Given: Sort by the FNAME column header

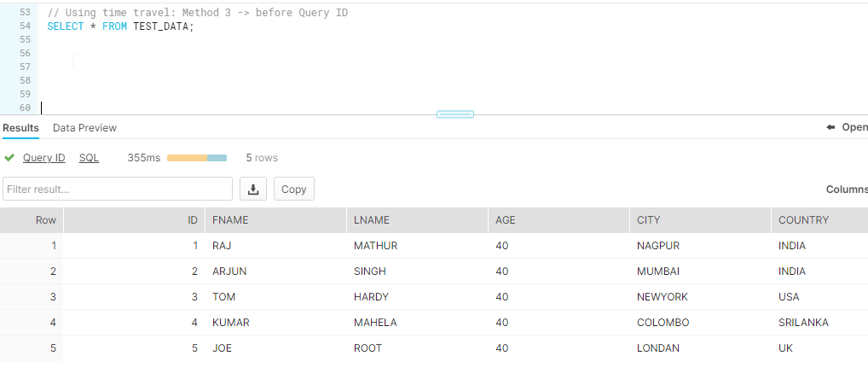Looking at the screenshot, I should click(x=275, y=220).
